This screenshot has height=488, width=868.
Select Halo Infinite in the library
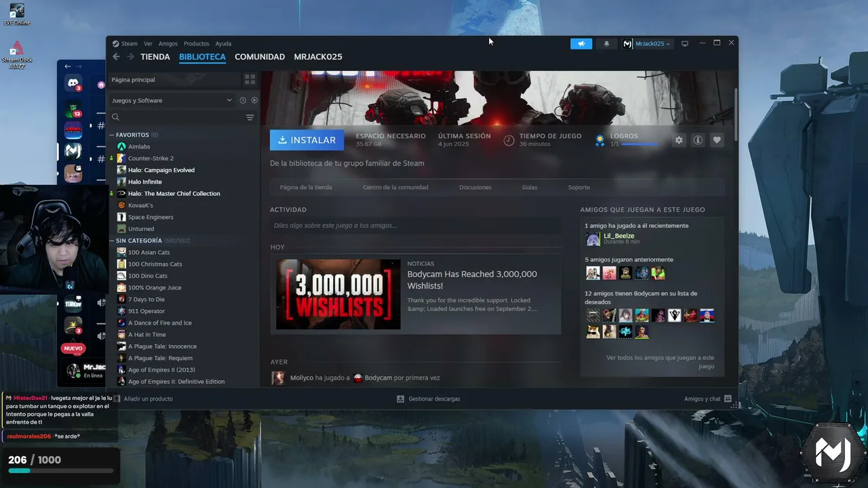coord(145,182)
